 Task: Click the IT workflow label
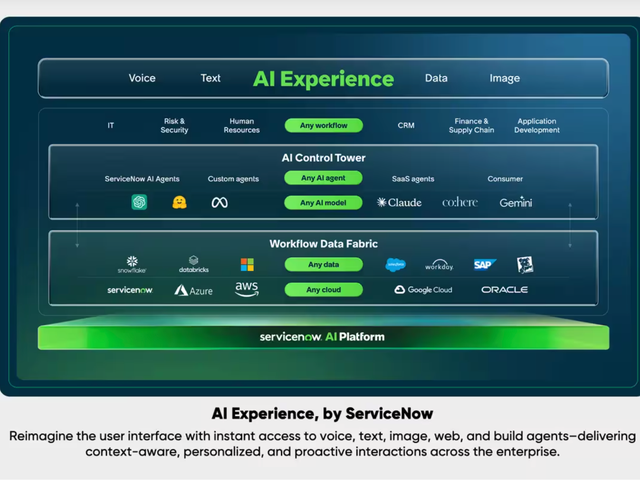click(111, 125)
